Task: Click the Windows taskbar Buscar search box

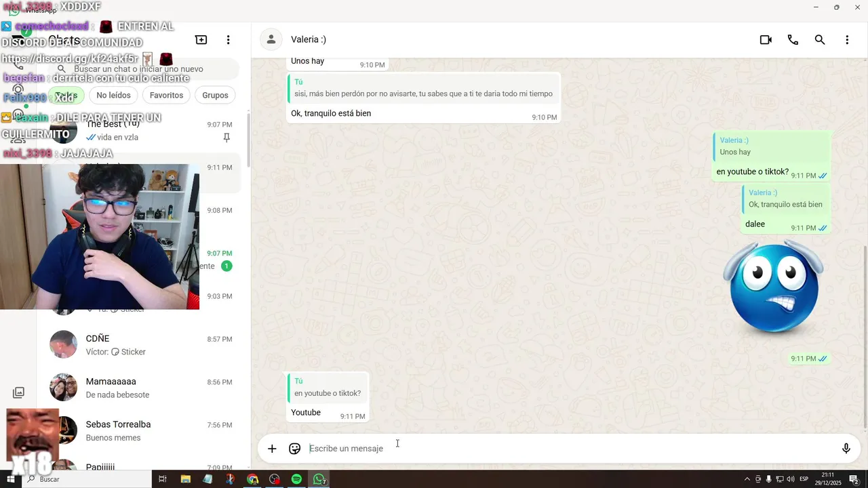Action: coord(86,479)
